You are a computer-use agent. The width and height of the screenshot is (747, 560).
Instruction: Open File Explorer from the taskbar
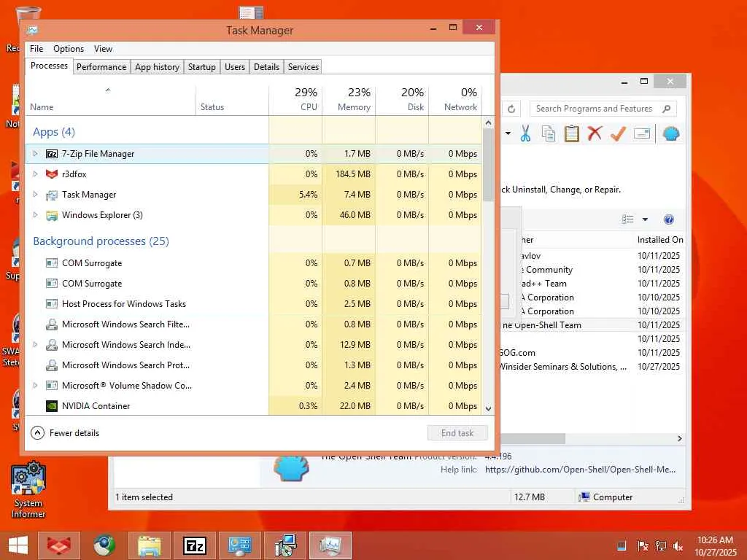tap(150, 545)
